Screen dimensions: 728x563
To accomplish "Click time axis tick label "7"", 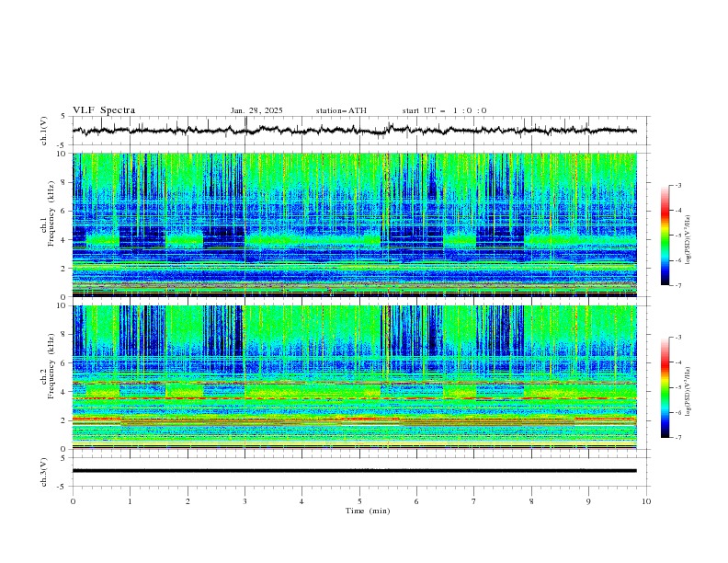I will pos(474,501).
